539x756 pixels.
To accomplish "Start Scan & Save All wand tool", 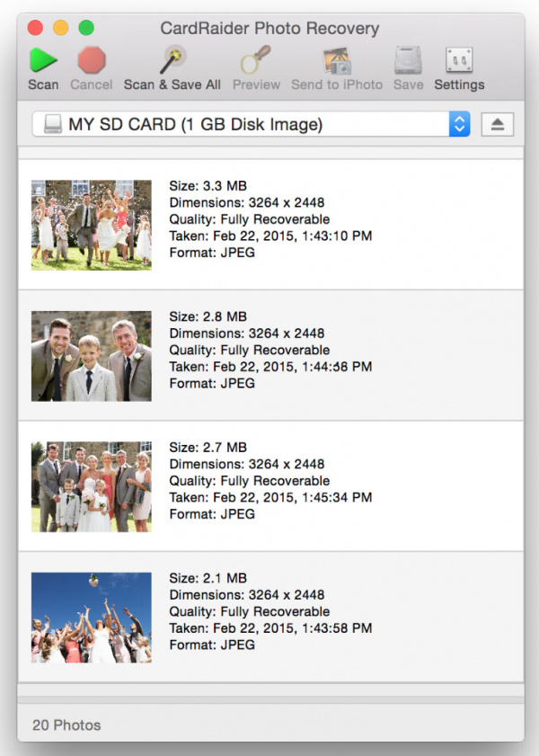I will click(x=172, y=61).
